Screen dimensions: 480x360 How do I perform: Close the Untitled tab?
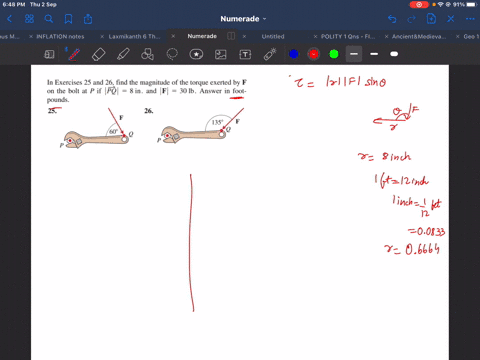point(244,36)
